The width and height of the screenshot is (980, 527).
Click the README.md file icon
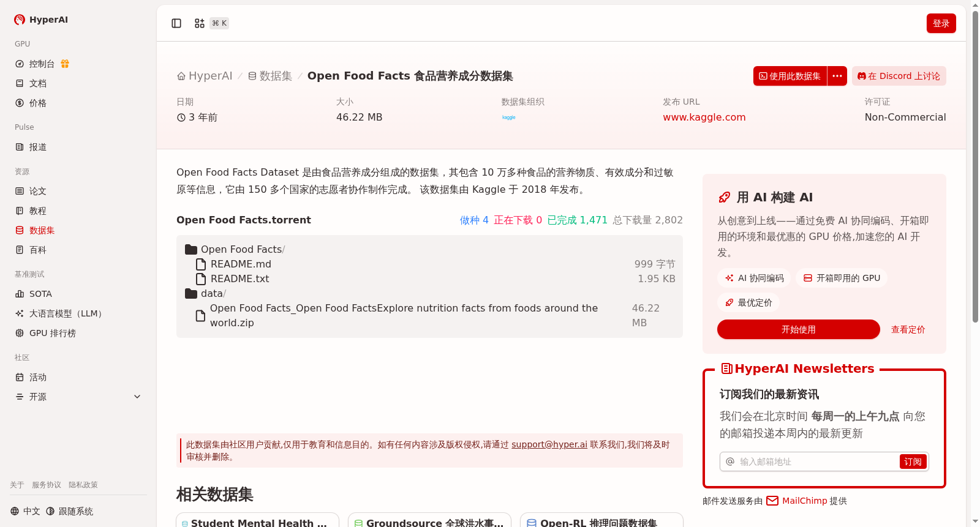tap(200, 264)
